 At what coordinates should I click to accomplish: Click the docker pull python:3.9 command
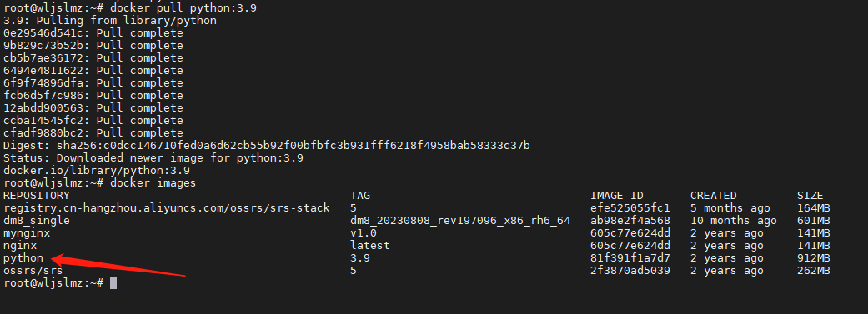183,8
